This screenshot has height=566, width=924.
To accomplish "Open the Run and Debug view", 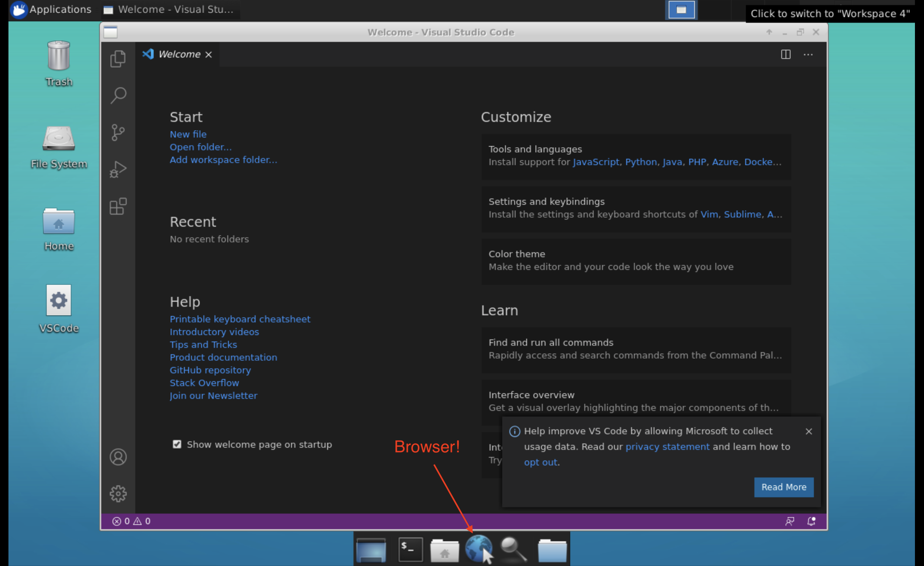I will pyautogui.click(x=118, y=170).
